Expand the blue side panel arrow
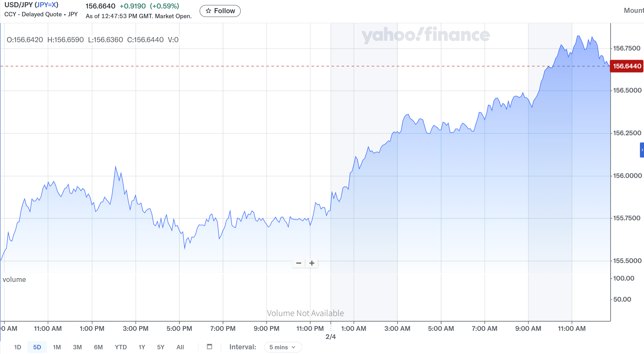 click(x=642, y=150)
